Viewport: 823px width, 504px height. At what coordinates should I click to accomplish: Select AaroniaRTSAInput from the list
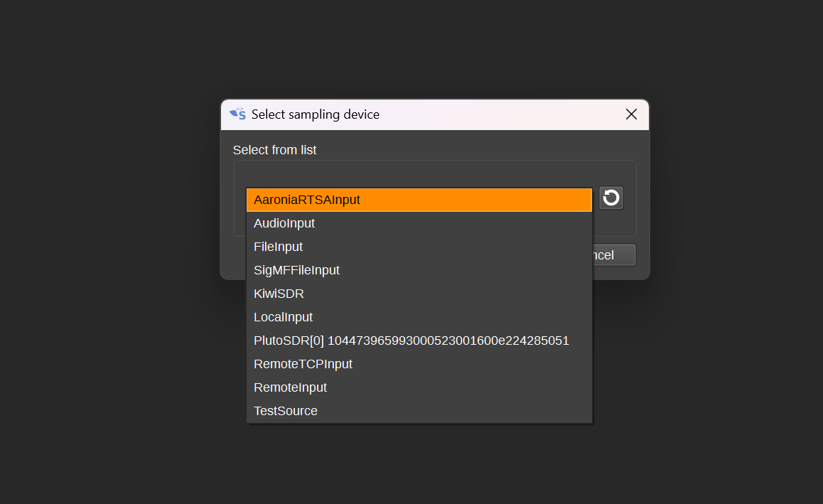click(419, 200)
